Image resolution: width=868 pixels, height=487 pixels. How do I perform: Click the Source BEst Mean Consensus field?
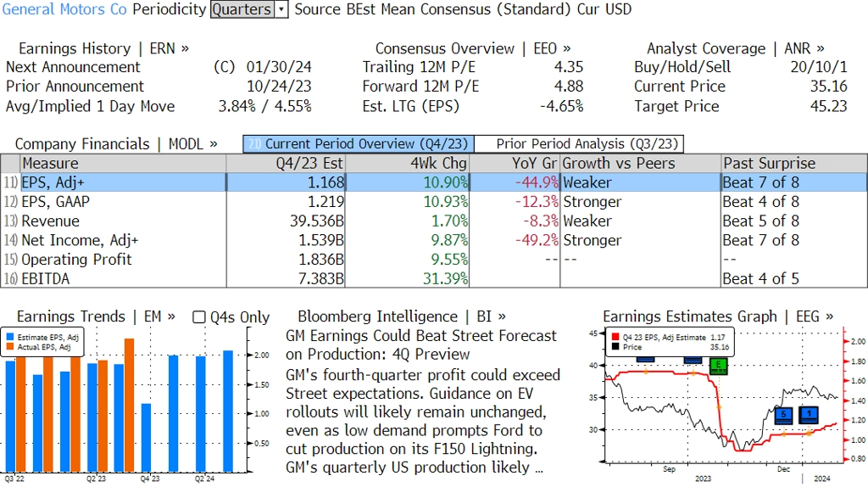coord(432,9)
